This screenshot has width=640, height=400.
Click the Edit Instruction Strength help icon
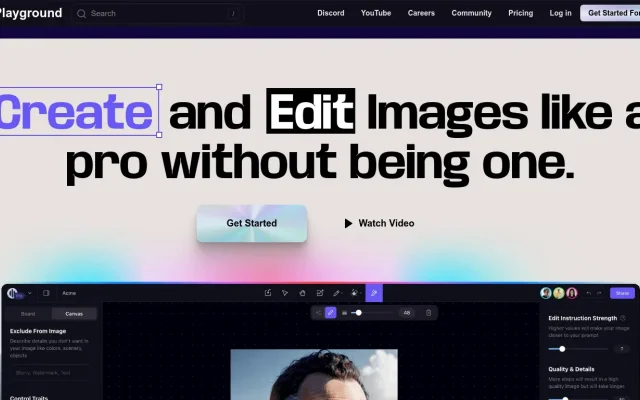tap(623, 318)
